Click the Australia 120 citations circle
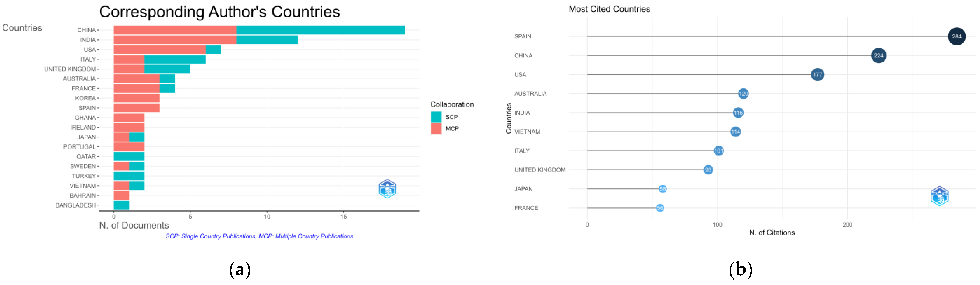980x285 pixels. click(x=743, y=94)
